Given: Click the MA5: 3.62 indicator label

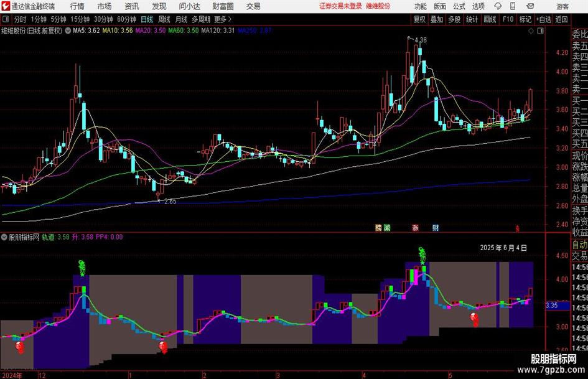Looking at the screenshot, I should 86,30.
